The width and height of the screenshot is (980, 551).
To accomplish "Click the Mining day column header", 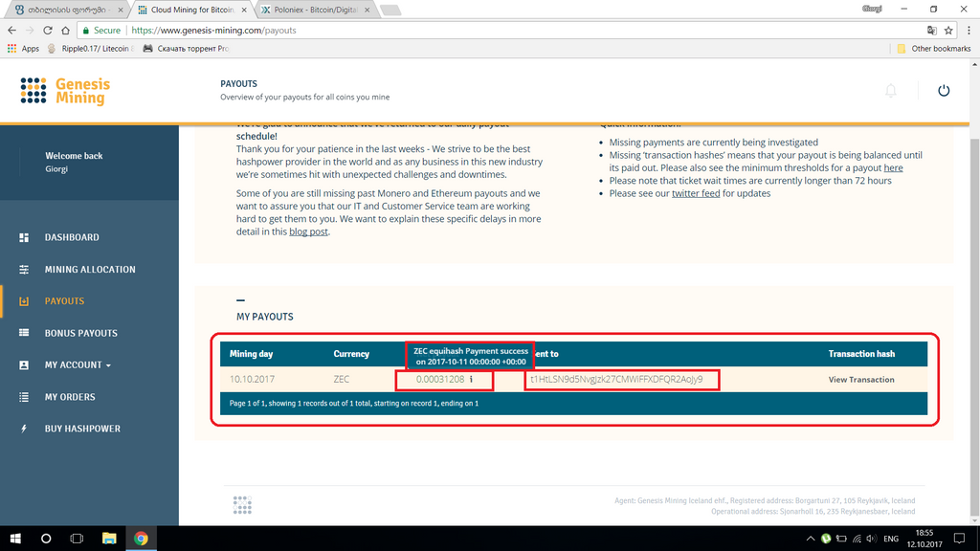I will coord(252,354).
